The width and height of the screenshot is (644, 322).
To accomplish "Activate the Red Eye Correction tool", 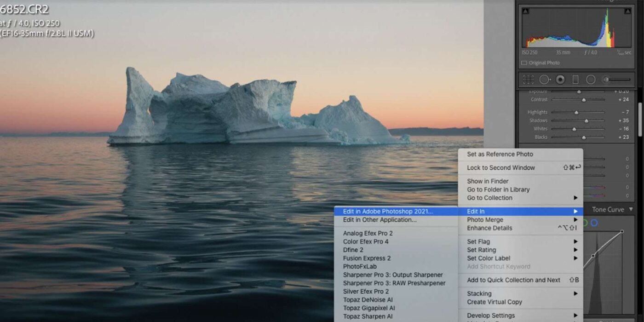I will [x=560, y=80].
